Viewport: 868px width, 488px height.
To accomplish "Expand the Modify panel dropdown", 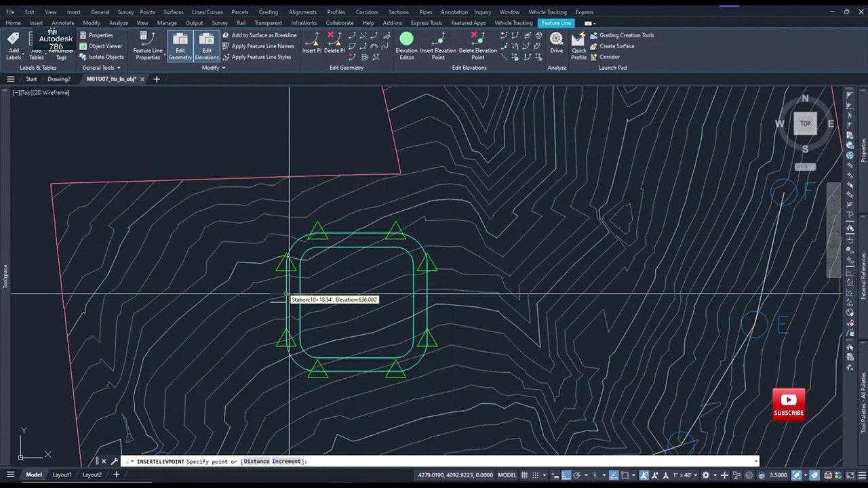I will 214,68.
